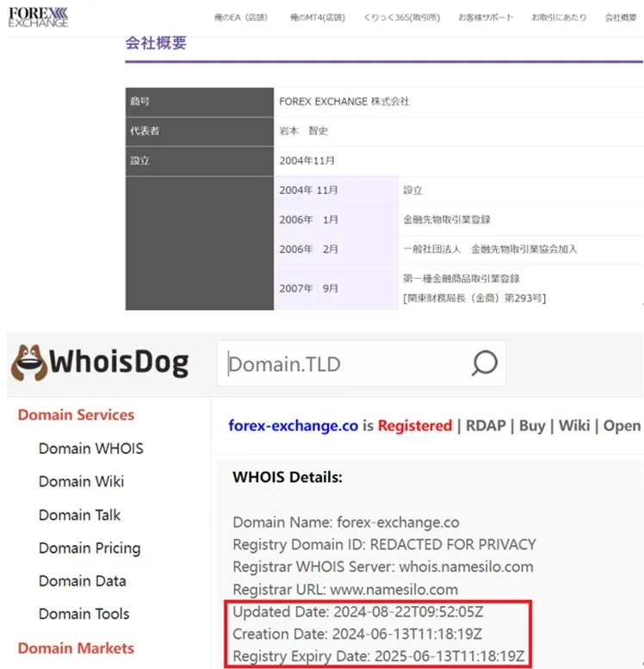644x669 pixels.
Task: Click the RDAP link
Action: point(486,426)
